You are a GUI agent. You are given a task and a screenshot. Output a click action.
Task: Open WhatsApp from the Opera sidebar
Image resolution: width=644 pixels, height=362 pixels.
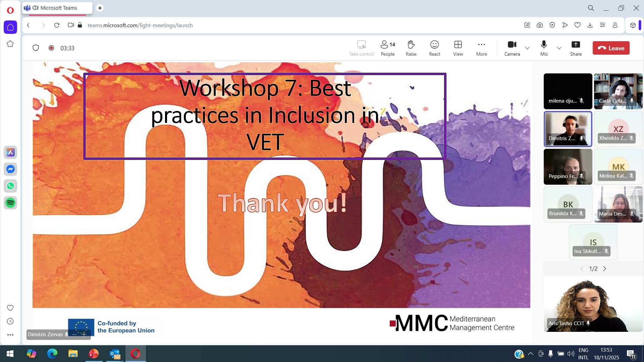(10, 186)
